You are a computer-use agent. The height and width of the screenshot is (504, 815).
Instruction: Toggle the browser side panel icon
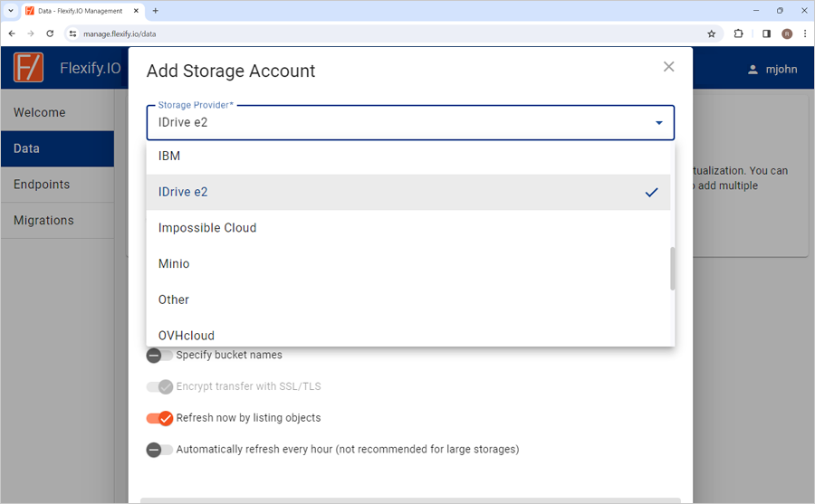tap(766, 33)
